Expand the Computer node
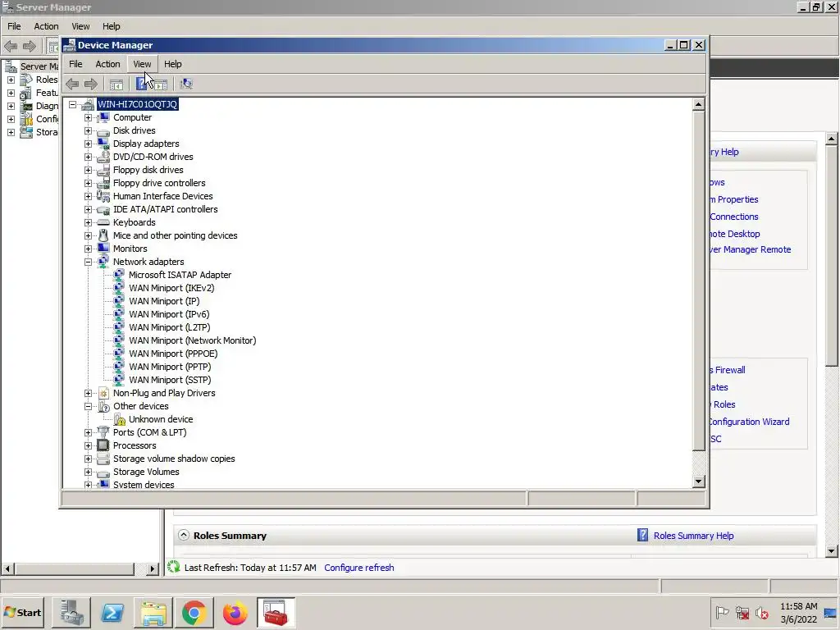Screen dimensions: 840x630 pos(88,117)
